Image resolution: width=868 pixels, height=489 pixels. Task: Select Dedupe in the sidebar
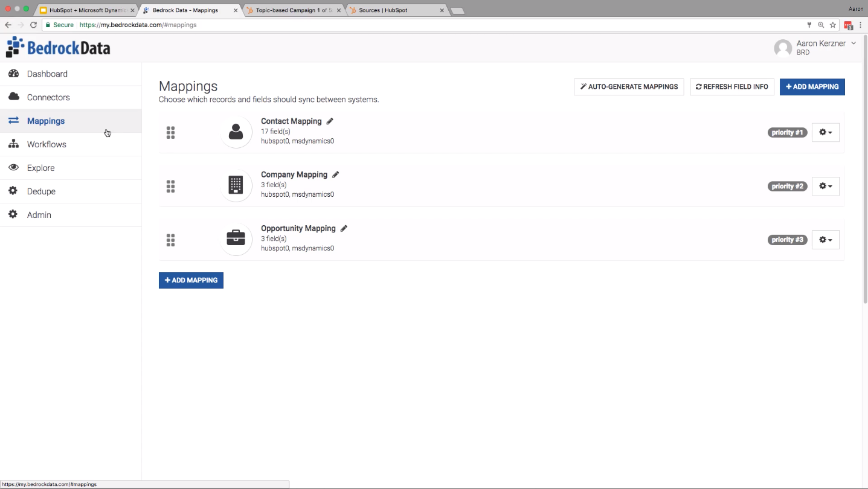pos(71,191)
